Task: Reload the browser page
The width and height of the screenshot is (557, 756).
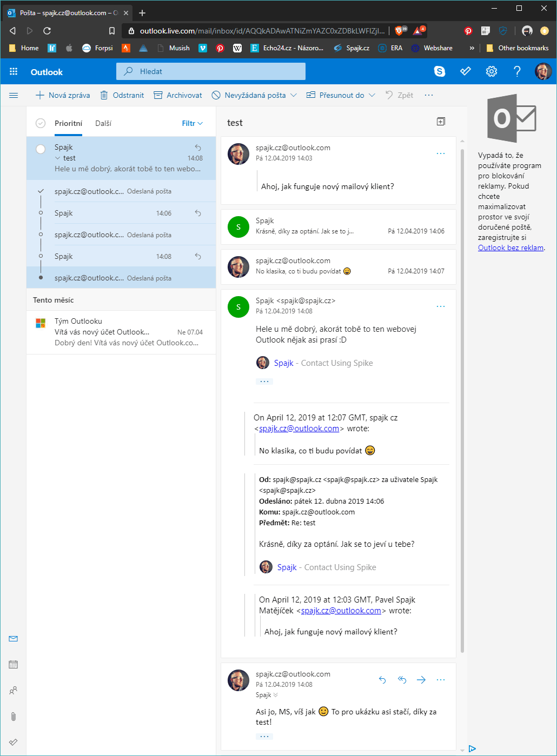Action: click(x=47, y=31)
